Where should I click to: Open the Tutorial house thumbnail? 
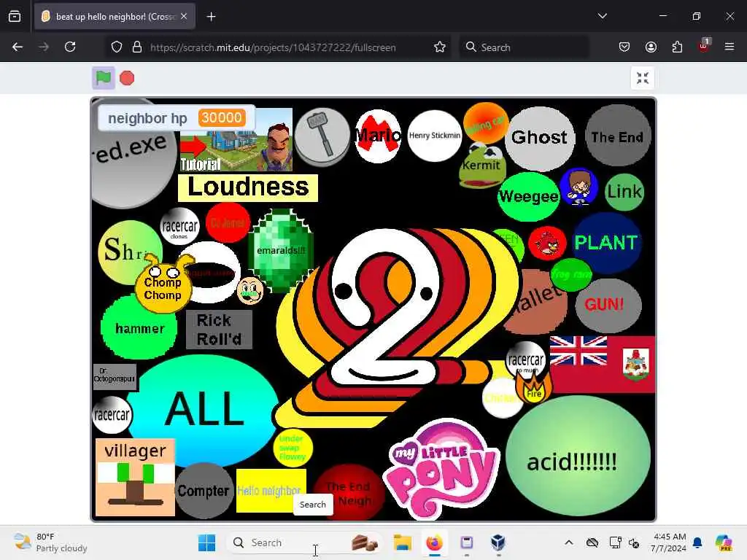pyautogui.click(x=236, y=139)
